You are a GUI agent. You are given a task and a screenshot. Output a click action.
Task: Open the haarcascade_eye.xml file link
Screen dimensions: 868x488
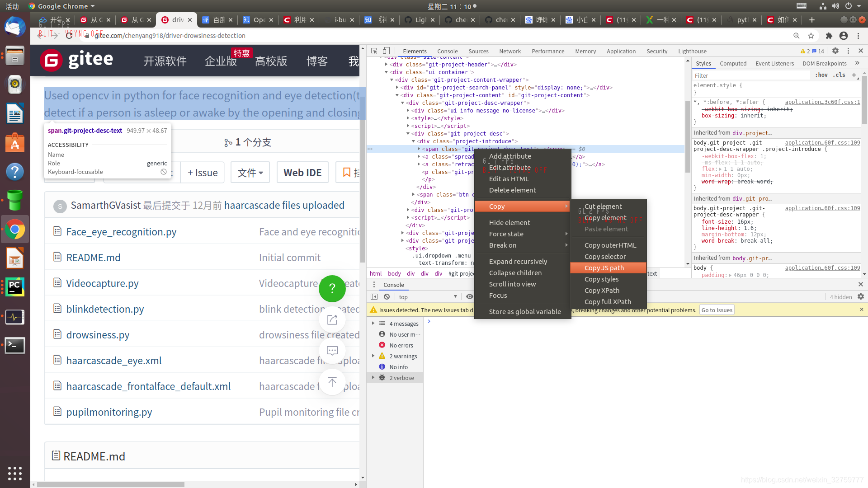coord(114,361)
